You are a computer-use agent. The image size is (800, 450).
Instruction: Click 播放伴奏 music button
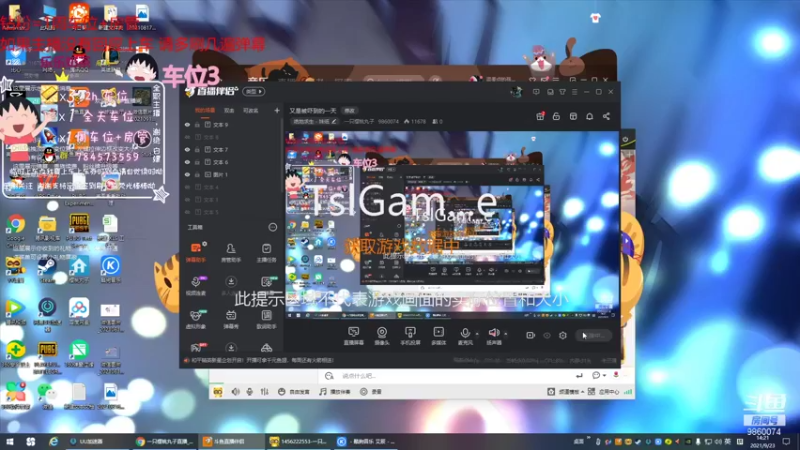335,392
